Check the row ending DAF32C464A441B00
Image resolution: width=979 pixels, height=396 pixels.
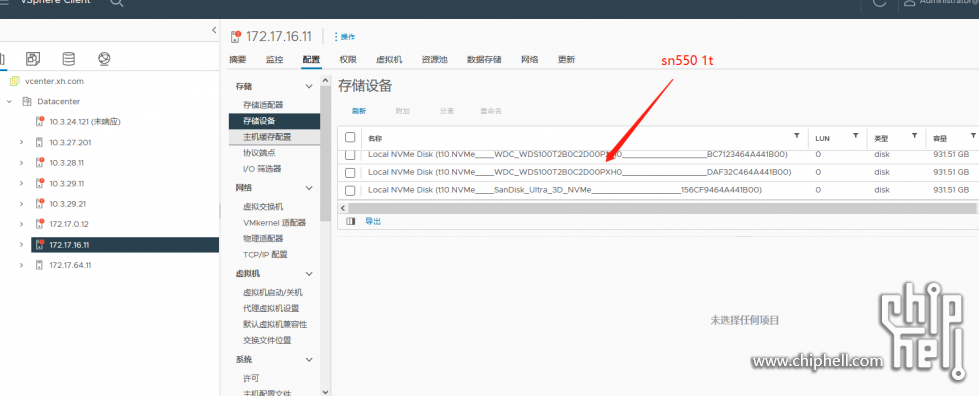coord(350,172)
